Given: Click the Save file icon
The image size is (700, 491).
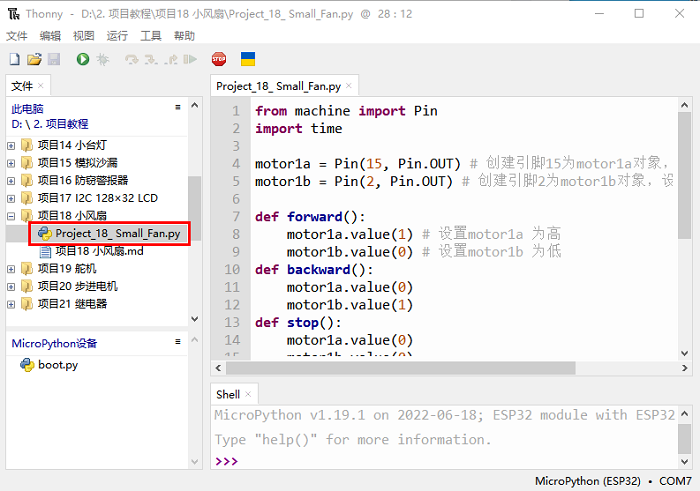Looking at the screenshot, I should (53, 60).
